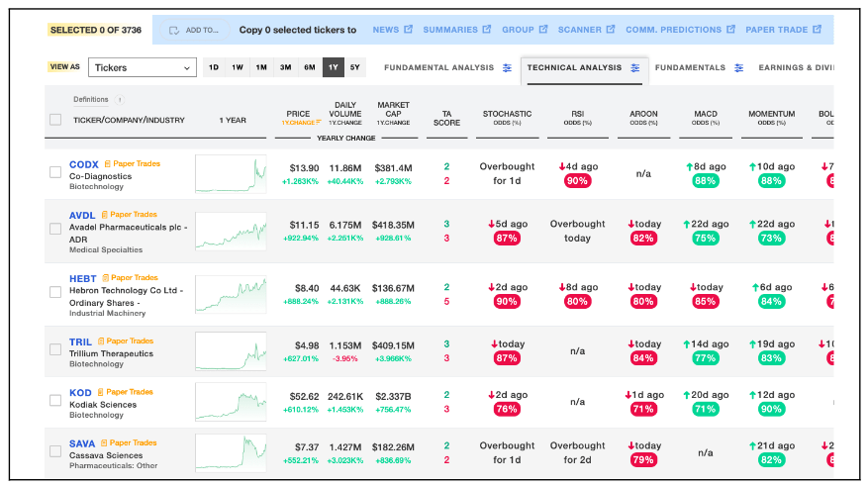Screen dimensions: 868x487
Task: Check the AVDL row checkbox
Action: 55,229
